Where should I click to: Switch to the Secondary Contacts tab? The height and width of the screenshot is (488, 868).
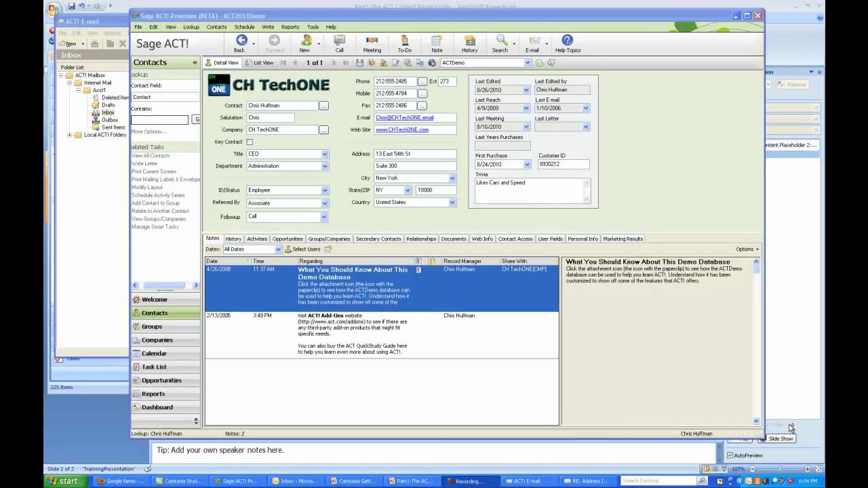378,239
